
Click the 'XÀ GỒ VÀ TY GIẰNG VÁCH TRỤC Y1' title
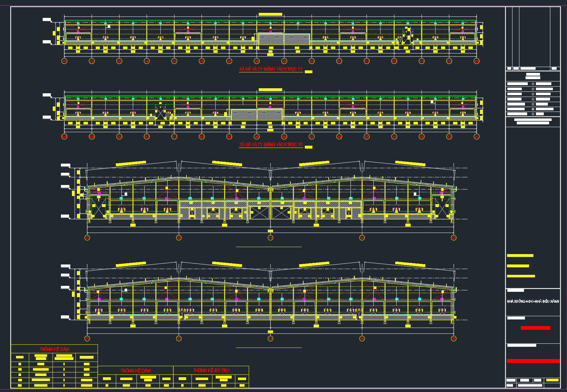pyautogui.click(x=271, y=69)
